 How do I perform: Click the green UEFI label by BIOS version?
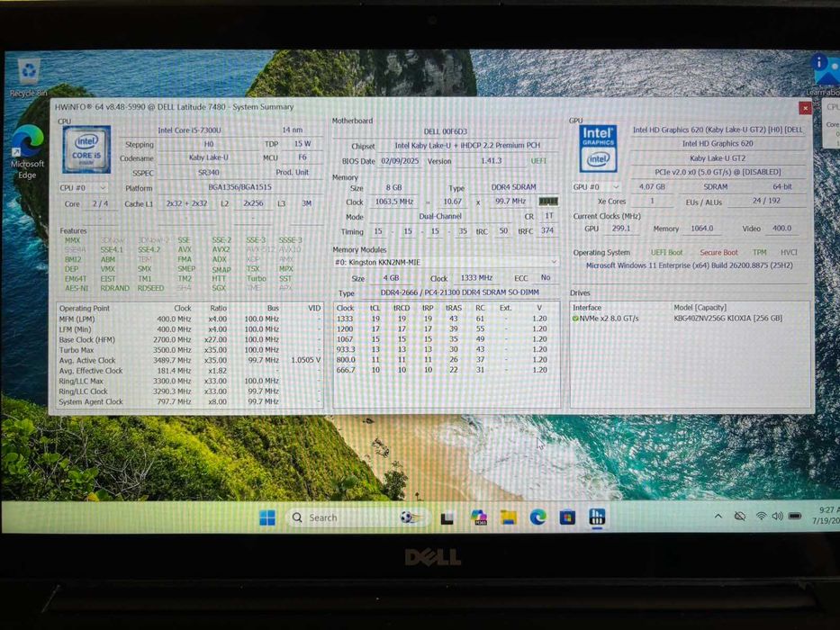click(x=538, y=161)
